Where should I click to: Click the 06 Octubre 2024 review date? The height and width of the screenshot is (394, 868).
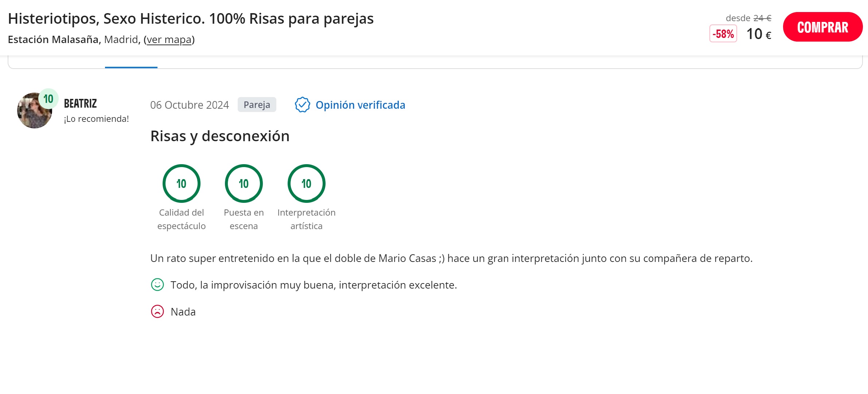(190, 105)
